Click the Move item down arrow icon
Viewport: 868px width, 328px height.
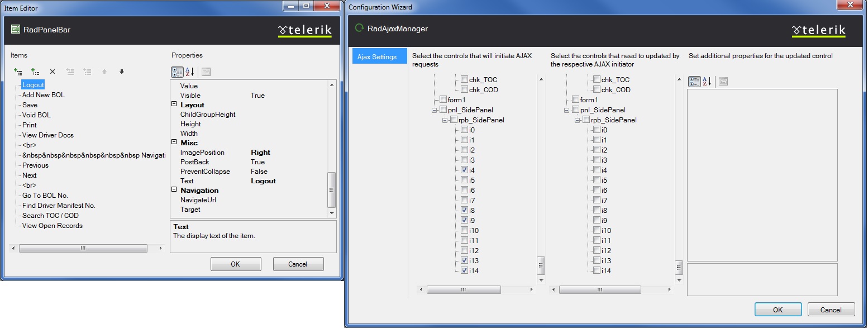121,72
